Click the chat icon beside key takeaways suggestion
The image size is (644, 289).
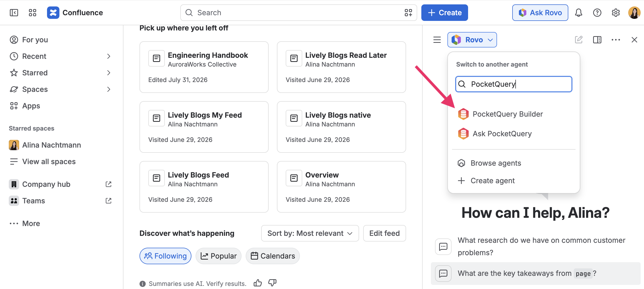point(443,274)
